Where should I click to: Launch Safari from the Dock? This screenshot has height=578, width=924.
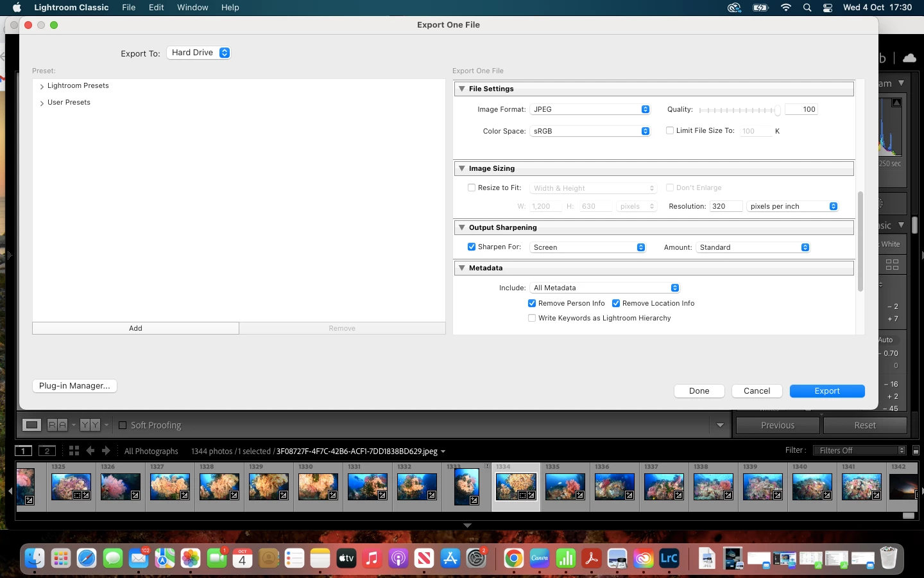tap(87, 558)
